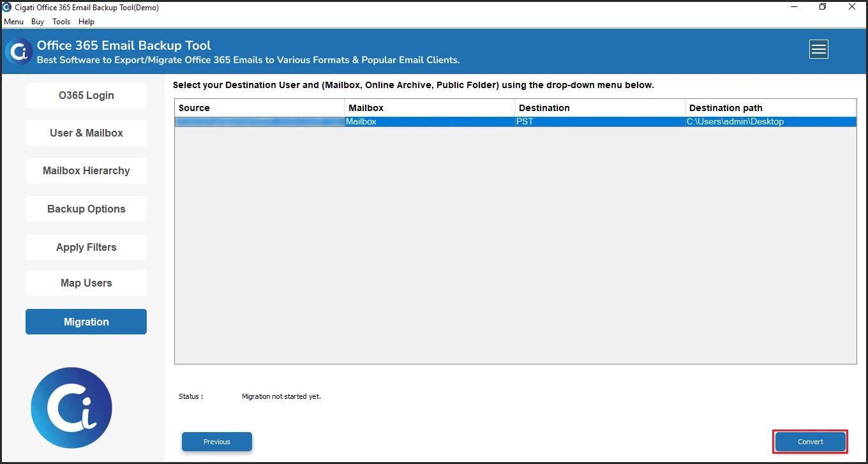868x464 pixels.
Task: Close the Cigati Backup Tool window
Action: [852, 7]
